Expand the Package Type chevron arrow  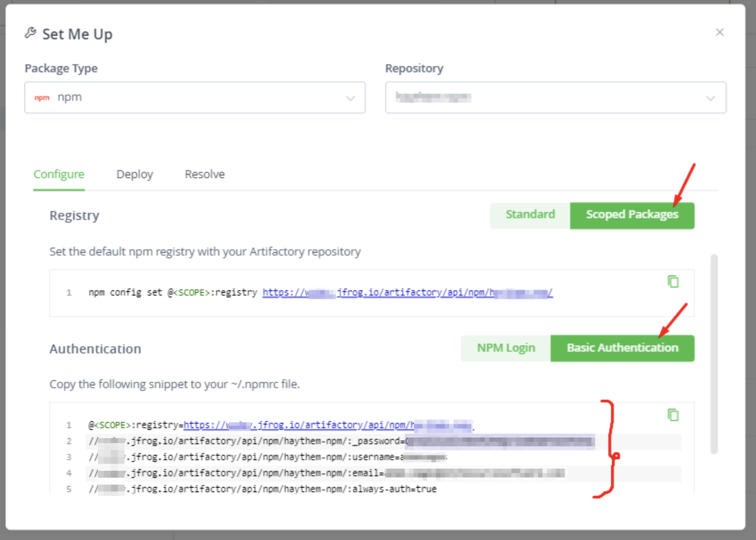click(x=351, y=98)
